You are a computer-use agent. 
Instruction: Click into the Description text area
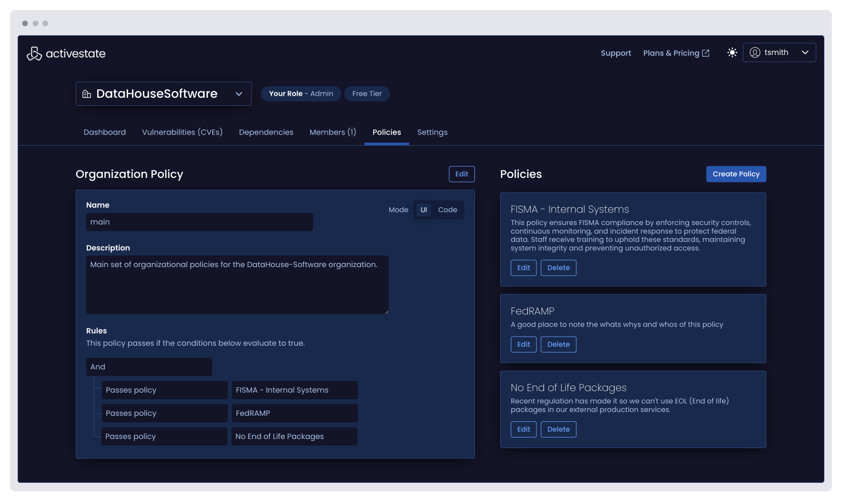237,285
